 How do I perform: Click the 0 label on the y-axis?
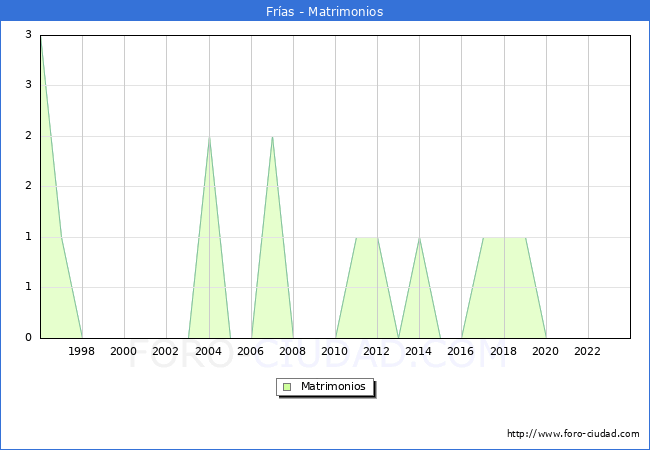pyautogui.click(x=29, y=338)
